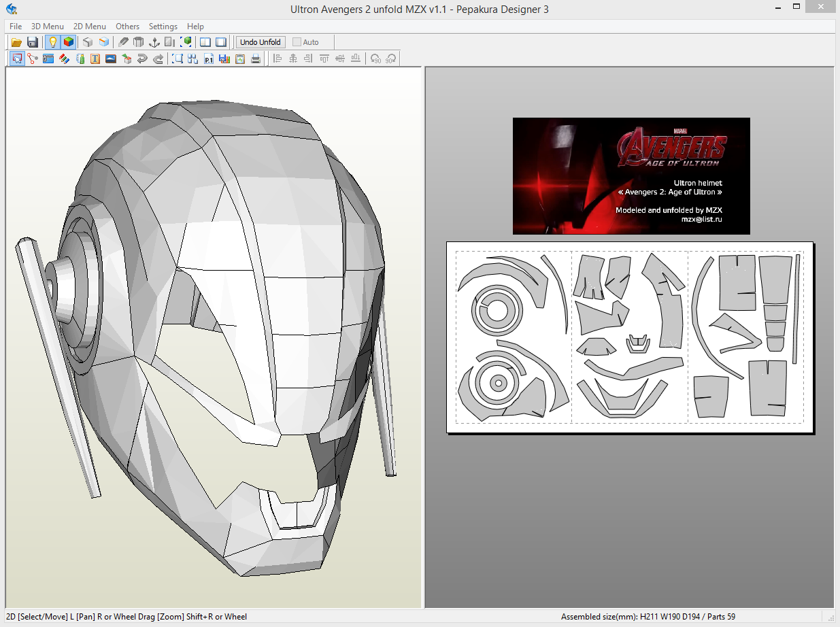Toggle the light bulb lighting button

click(x=53, y=42)
